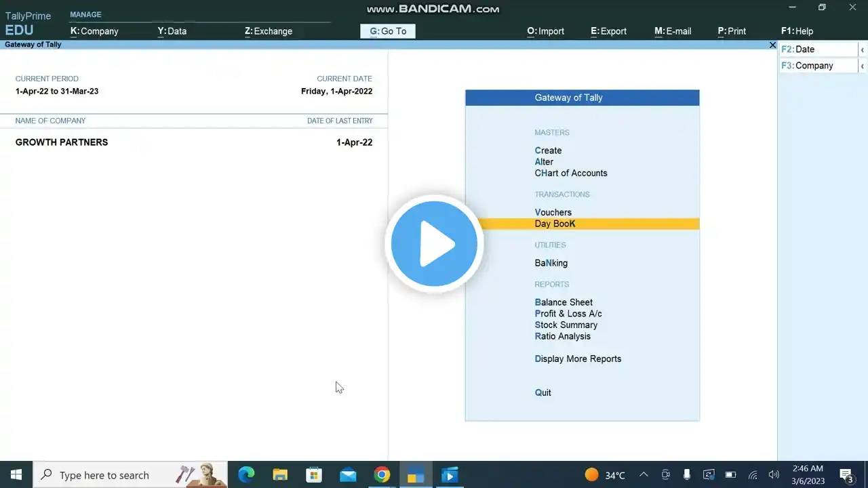Open the P: Print menu

click(732, 31)
